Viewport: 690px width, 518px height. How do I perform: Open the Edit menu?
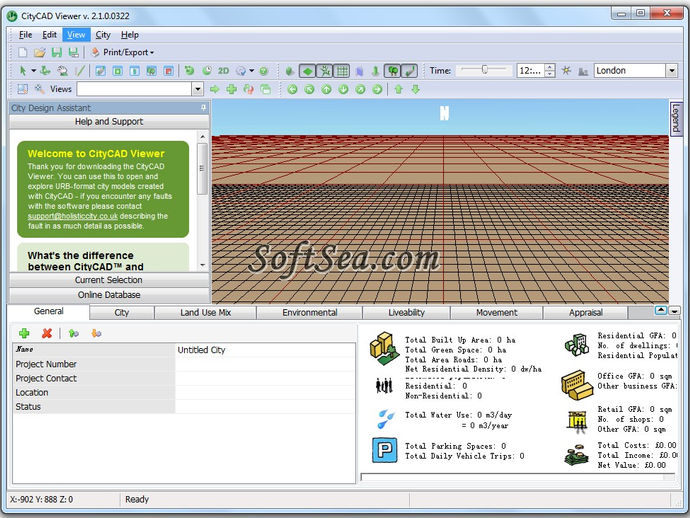tap(49, 35)
